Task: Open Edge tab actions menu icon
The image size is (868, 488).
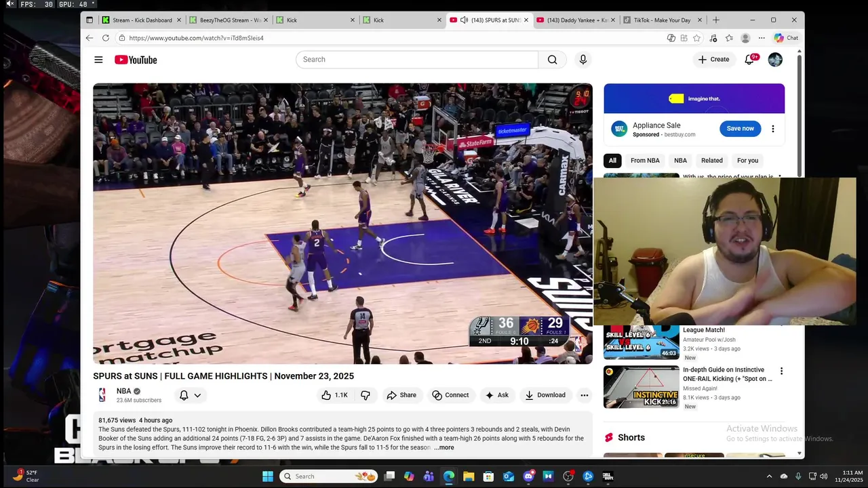Action: (90, 20)
